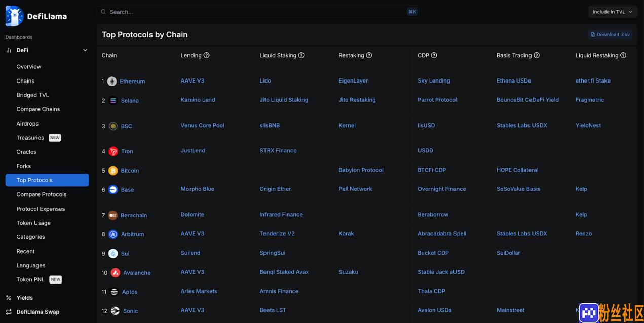The width and height of the screenshot is (644, 323).
Task: Click the JustLend protocol link
Action: pyautogui.click(x=193, y=151)
